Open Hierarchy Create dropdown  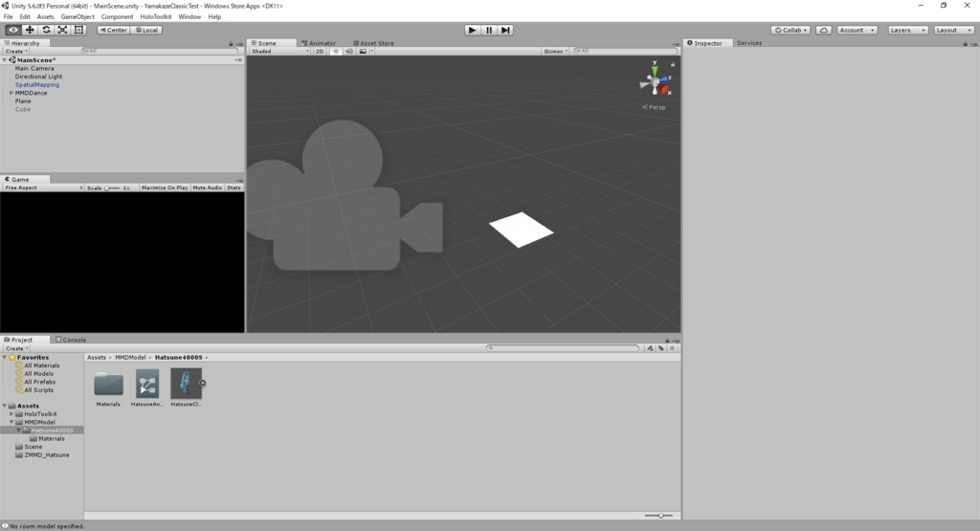click(16, 52)
